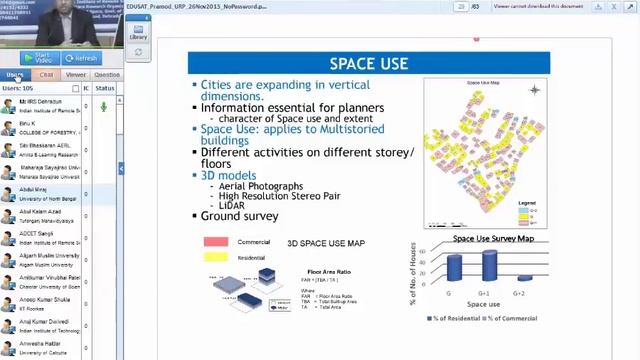Click the IC column header
This screenshot has height=360, width=640.
[86, 88]
